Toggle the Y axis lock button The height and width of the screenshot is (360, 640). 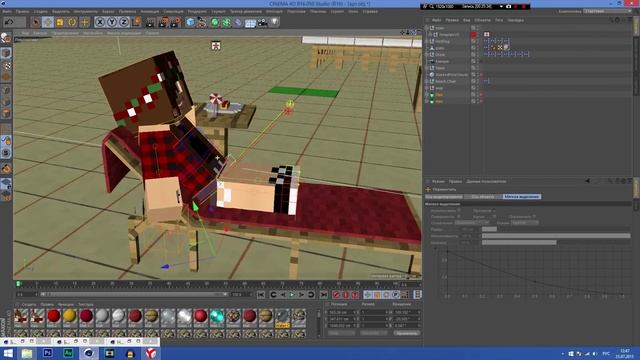(x=112, y=22)
